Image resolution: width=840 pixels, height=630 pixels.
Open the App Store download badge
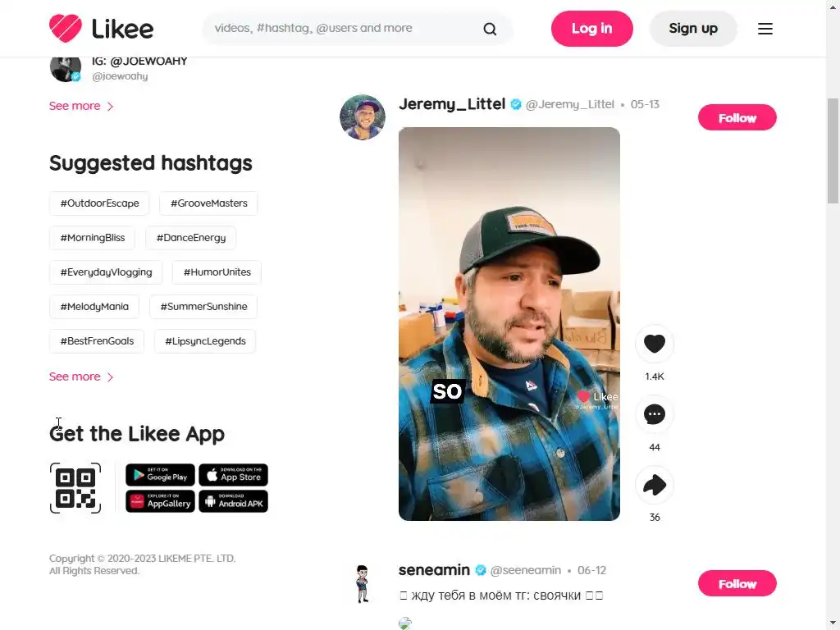pyautogui.click(x=233, y=475)
